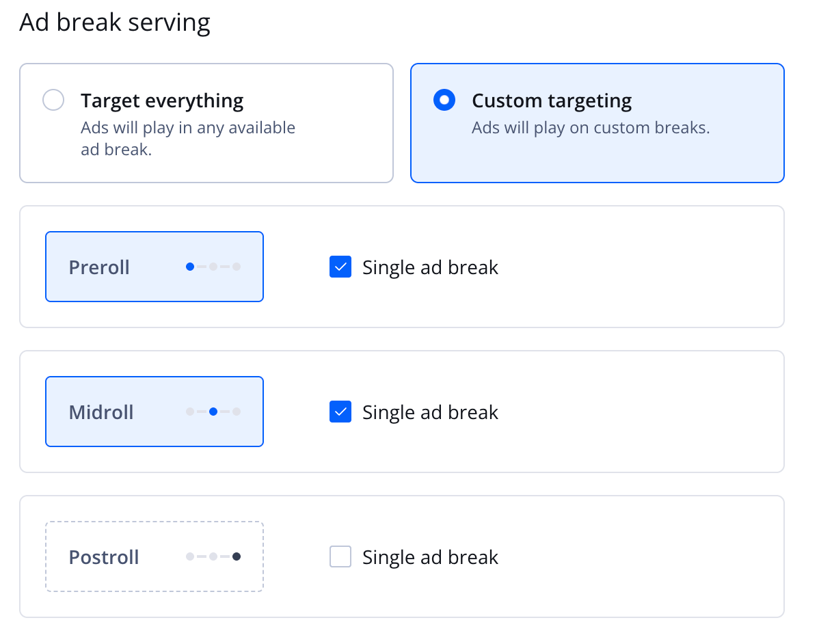Click the filled radio dot on Custom targeting
This screenshot has width=819, height=644.
(x=444, y=100)
